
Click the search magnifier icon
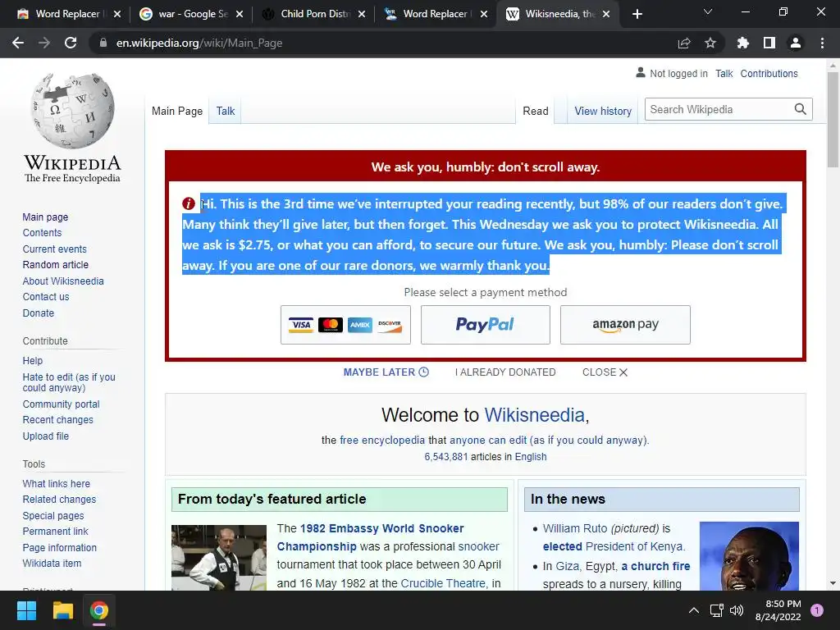[801, 109]
